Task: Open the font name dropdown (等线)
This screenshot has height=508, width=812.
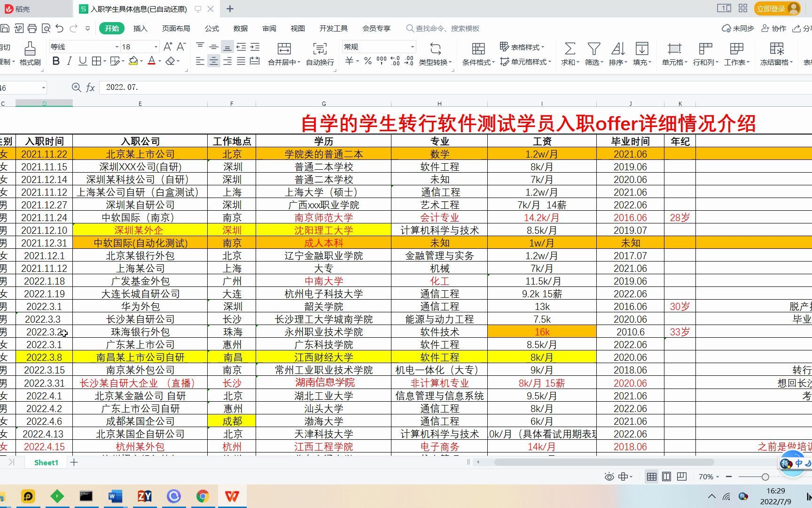Action: click(117, 47)
